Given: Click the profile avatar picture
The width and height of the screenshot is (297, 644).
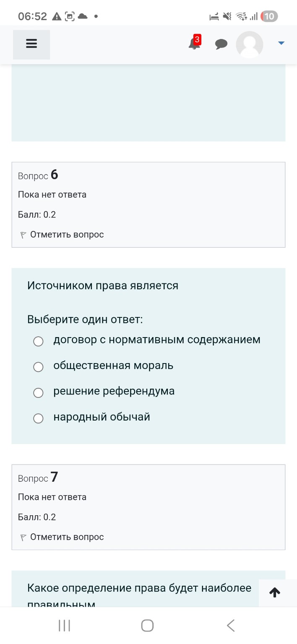Looking at the screenshot, I should point(249,44).
